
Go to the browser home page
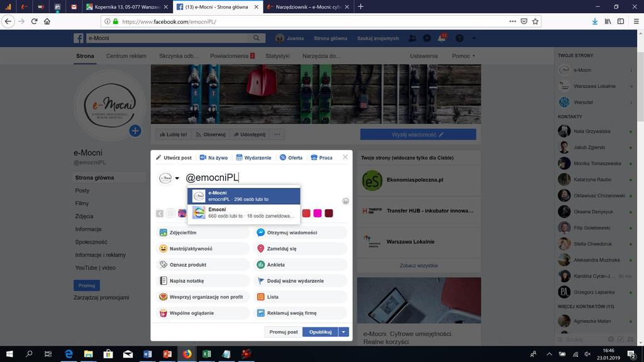click(47, 21)
